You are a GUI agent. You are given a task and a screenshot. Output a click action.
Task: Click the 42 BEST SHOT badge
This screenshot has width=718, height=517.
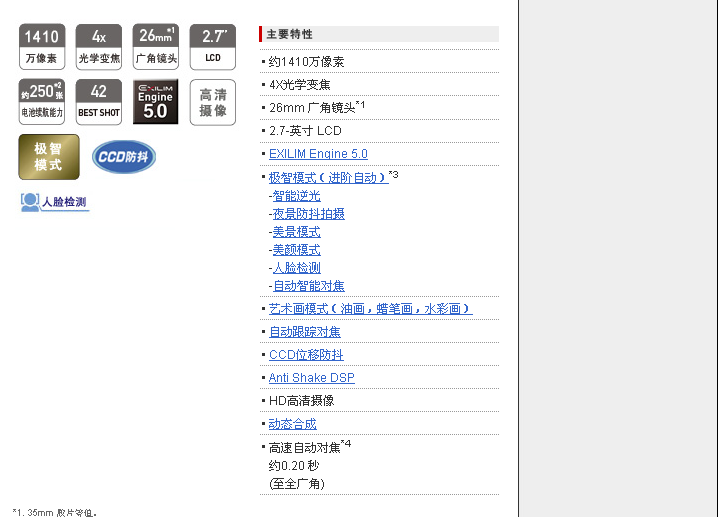[x=98, y=102]
